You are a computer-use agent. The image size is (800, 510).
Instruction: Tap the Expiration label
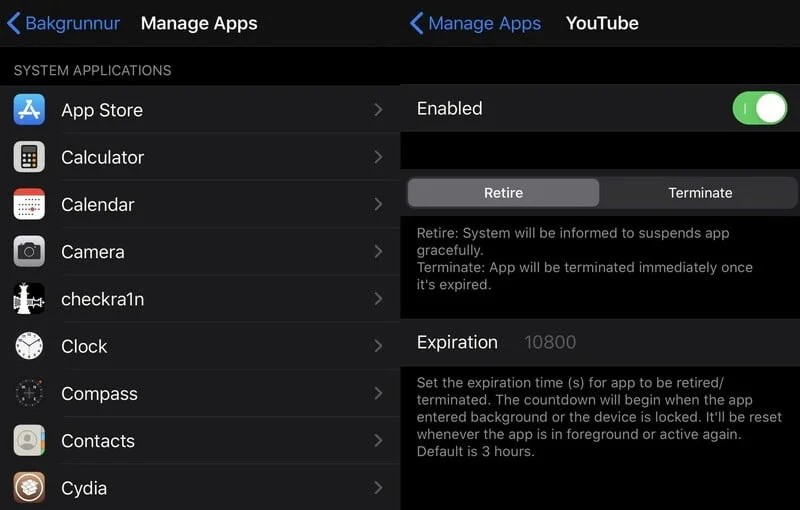pyautogui.click(x=457, y=342)
